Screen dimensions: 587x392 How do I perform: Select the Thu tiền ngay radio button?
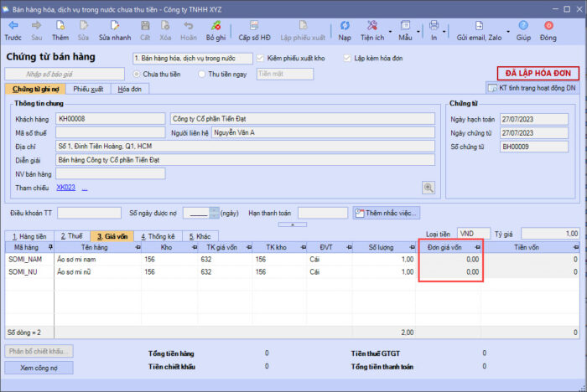click(x=202, y=74)
